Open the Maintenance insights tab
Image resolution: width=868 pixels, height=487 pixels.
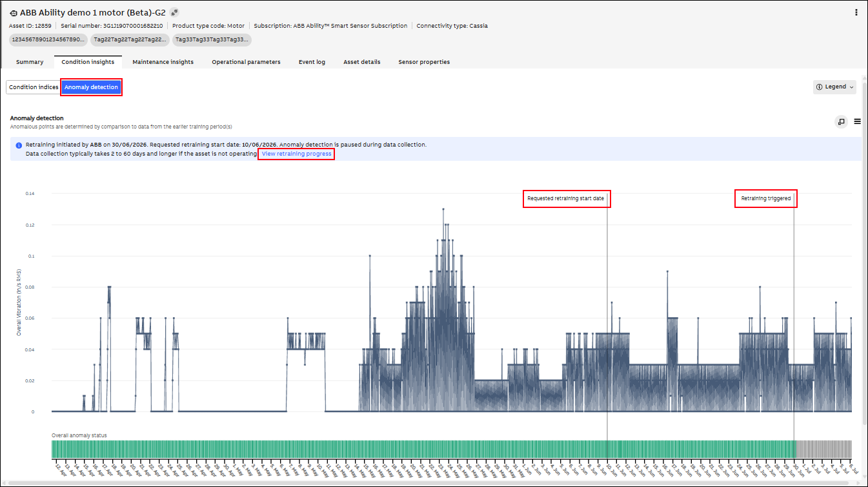(163, 62)
